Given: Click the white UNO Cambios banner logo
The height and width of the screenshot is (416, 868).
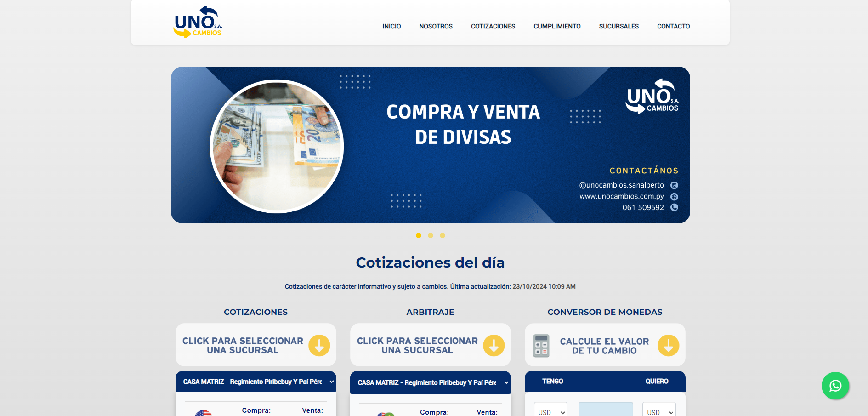Looking at the screenshot, I should tap(652, 96).
